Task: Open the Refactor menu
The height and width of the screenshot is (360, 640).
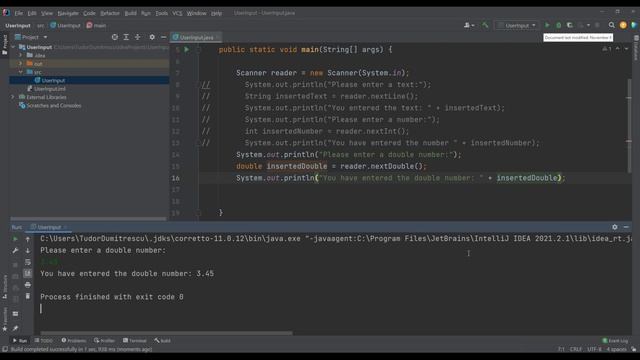Action: [110, 13]
